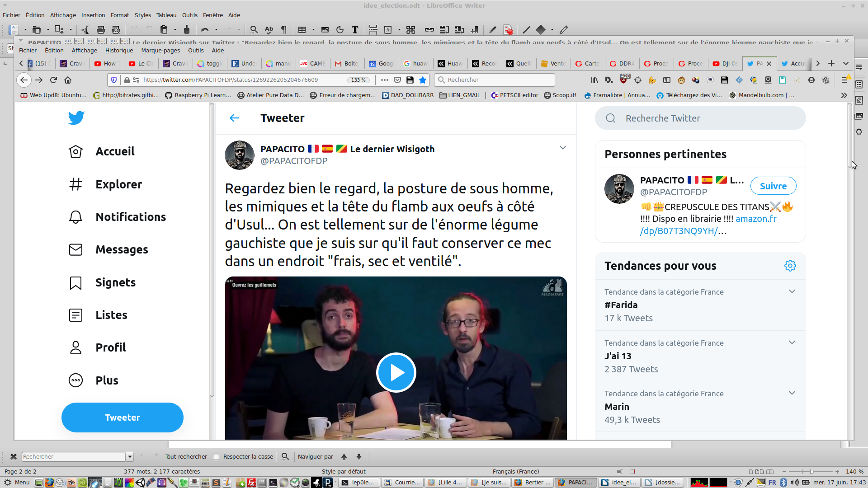This screenshot has width=868, height=488.
Task: Click the Suivre follow button
Action: 773,186
